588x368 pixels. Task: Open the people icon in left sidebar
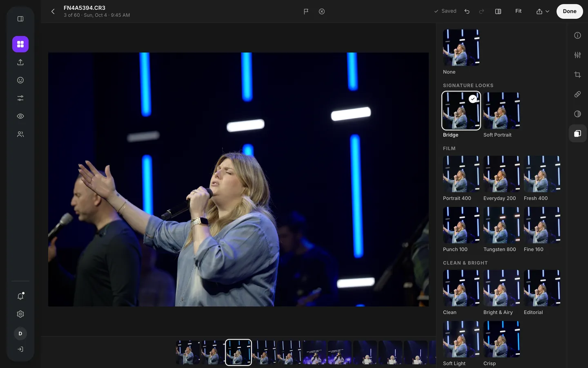(20, 134)
